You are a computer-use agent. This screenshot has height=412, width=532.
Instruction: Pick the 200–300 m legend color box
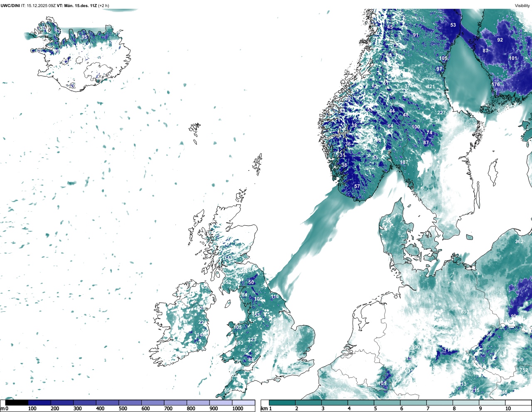tap(62, 403)
